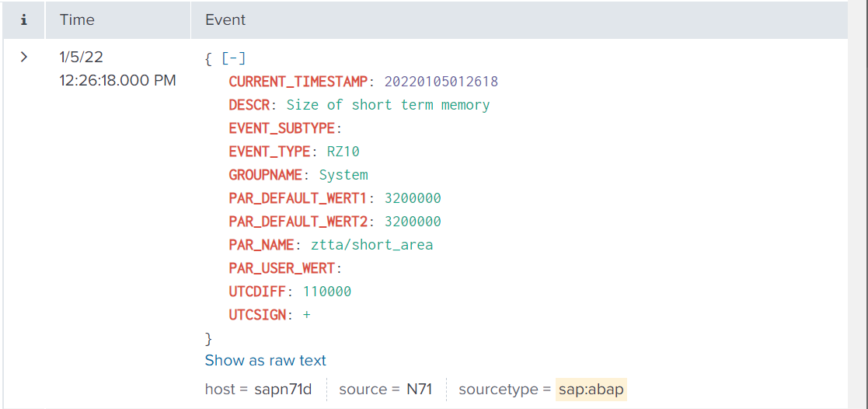Click the Event column header
This screenshot has height=409, width=868.
click(x=225, y=20)
